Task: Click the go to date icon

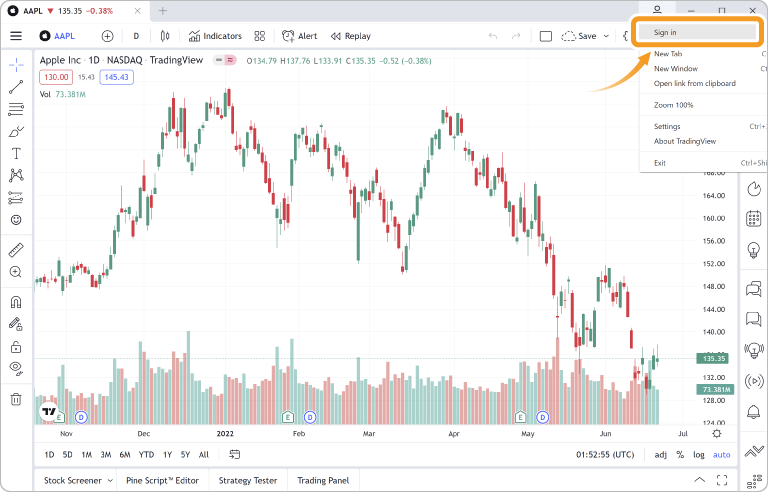Action: pos(235,455)
